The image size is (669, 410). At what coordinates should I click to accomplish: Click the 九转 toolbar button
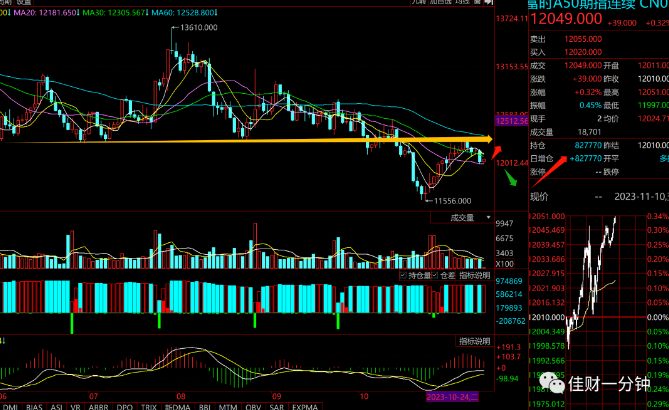point(419,2)
